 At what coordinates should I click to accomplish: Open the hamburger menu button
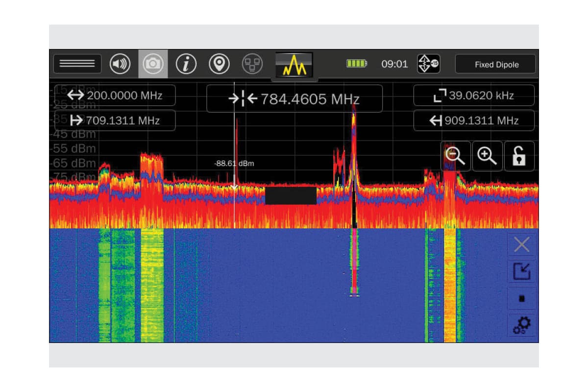(77, 64)
